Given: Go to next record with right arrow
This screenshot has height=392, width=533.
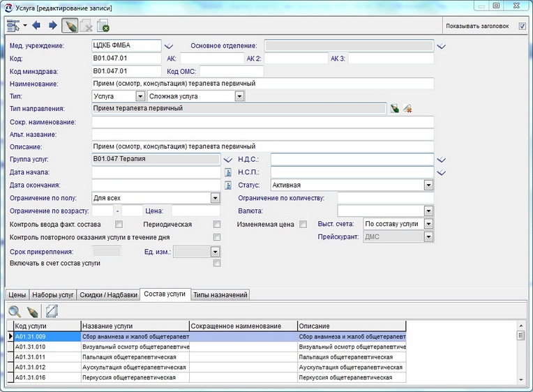Looking at the screenshot, I should [53, 26].
